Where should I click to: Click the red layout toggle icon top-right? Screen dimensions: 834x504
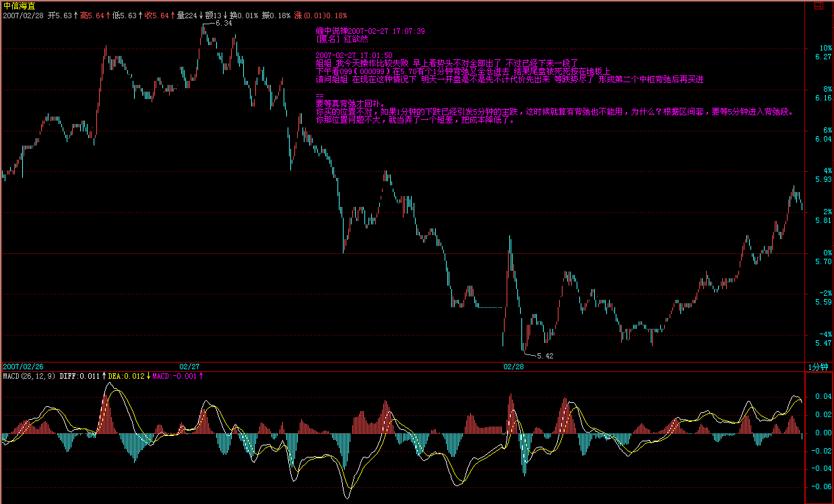(x=819, y=5)
